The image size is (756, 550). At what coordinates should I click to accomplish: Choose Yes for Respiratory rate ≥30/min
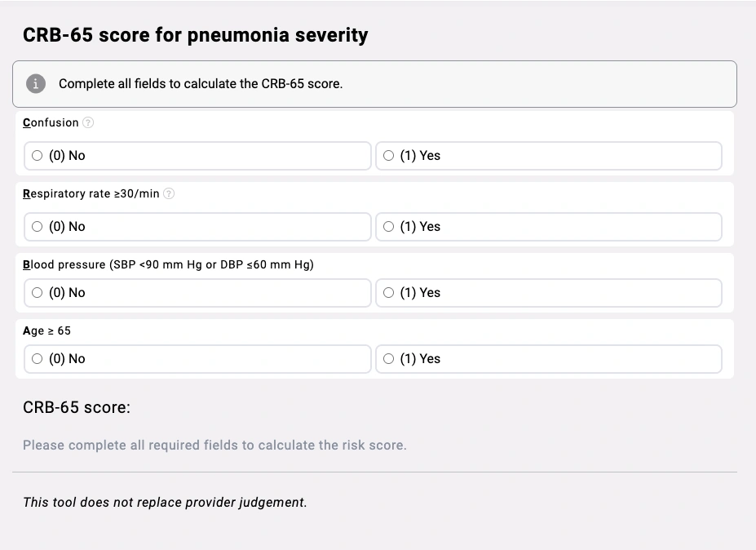tap(388, 227)
